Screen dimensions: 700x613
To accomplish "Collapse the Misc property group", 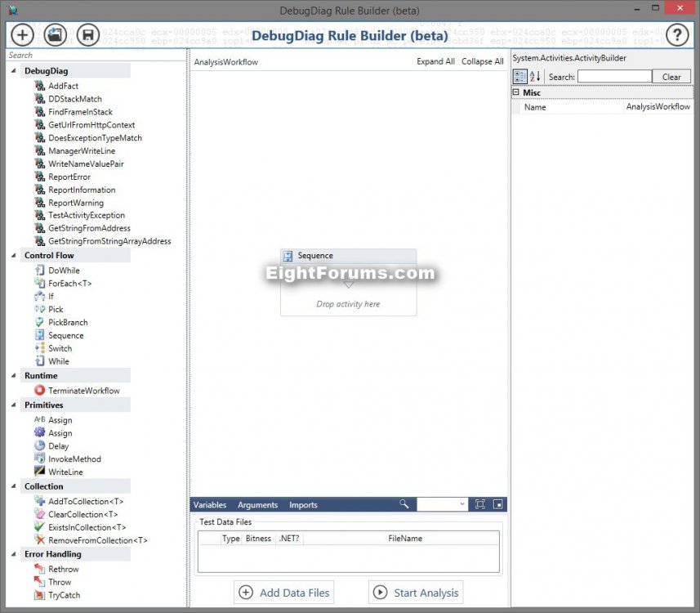I will tap(515, 92).
